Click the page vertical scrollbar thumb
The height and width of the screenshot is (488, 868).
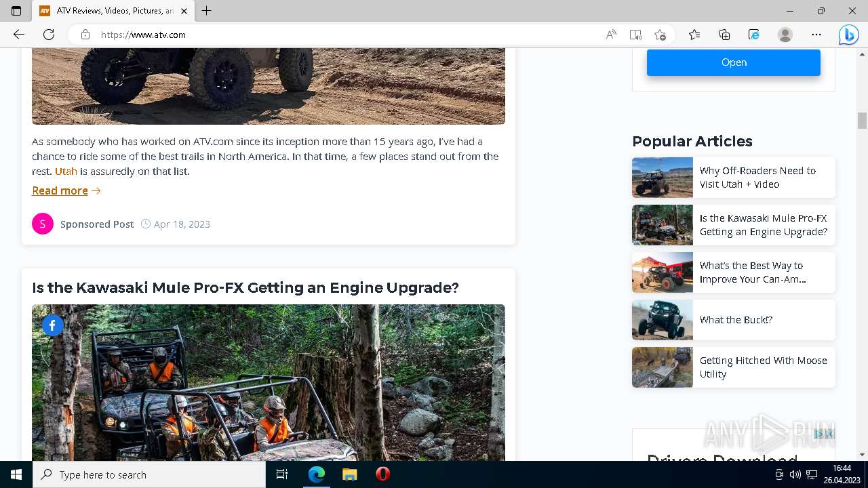click(862, 121)
